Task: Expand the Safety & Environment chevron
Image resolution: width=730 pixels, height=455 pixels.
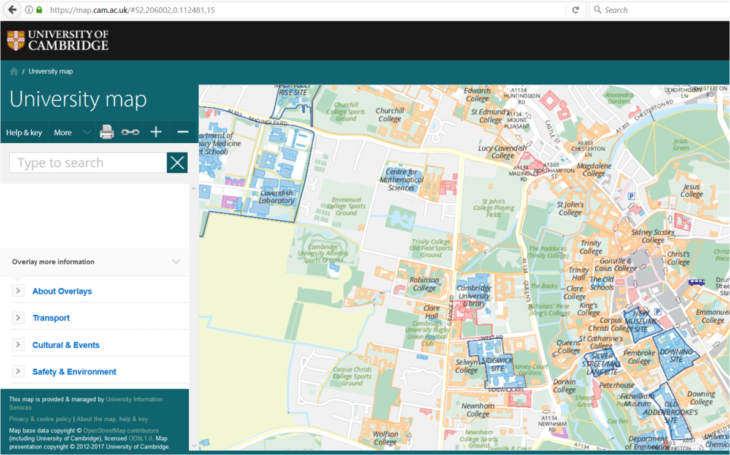Action: pos(18,371)
